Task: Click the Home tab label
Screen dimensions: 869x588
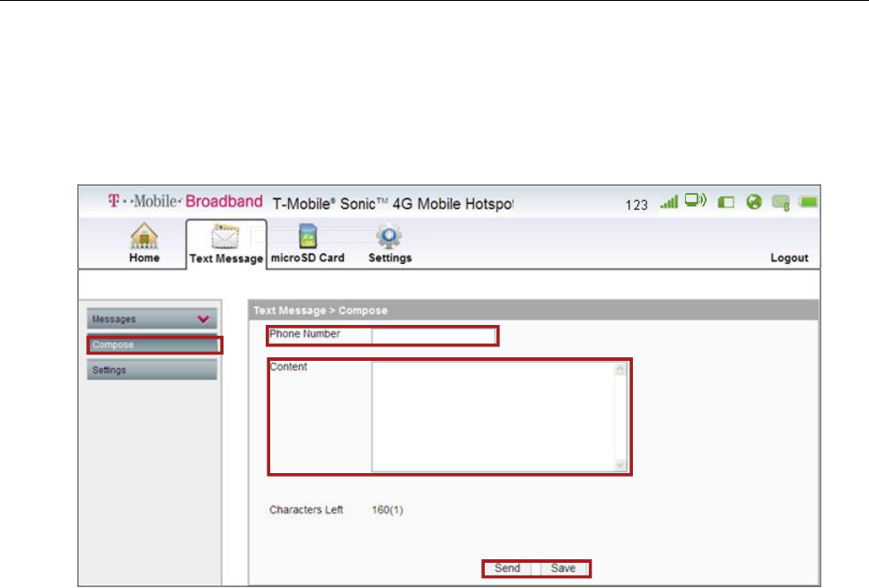Action: (145, 258)
